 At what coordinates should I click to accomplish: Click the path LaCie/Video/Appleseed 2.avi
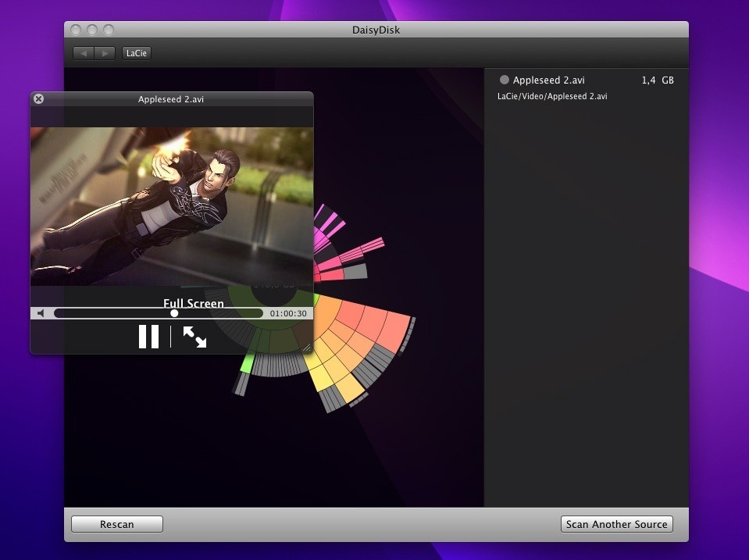(552, 96)
